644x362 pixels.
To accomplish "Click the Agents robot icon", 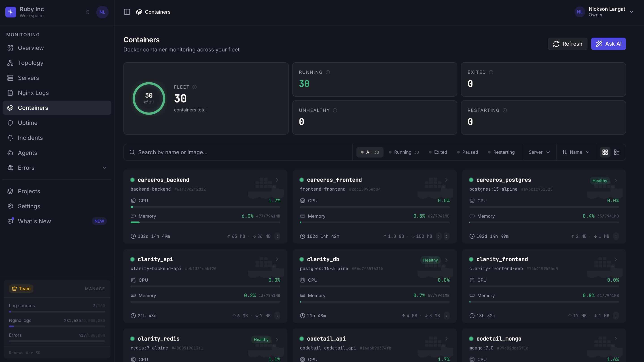I will 10,153.
